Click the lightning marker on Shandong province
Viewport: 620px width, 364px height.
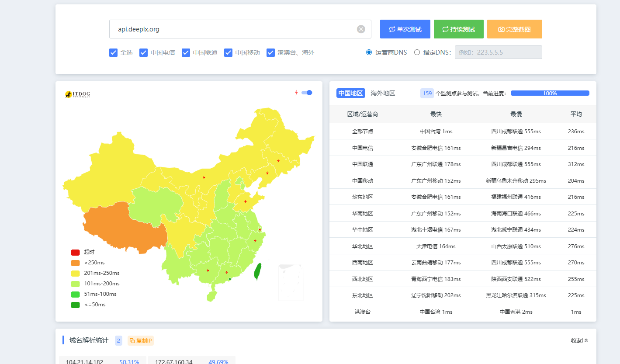click(x=246, y=201)
